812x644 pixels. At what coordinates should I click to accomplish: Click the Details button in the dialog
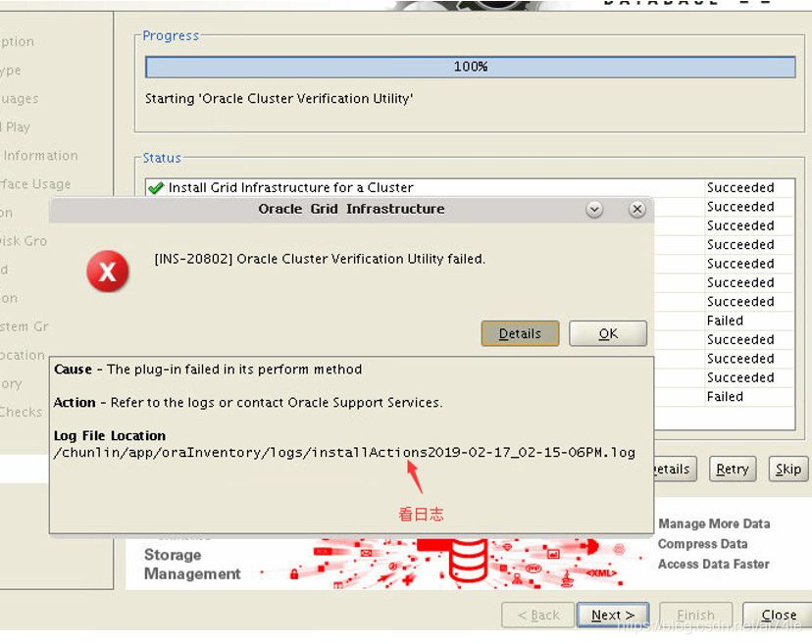pyautogui.click(x=520, y=333)
